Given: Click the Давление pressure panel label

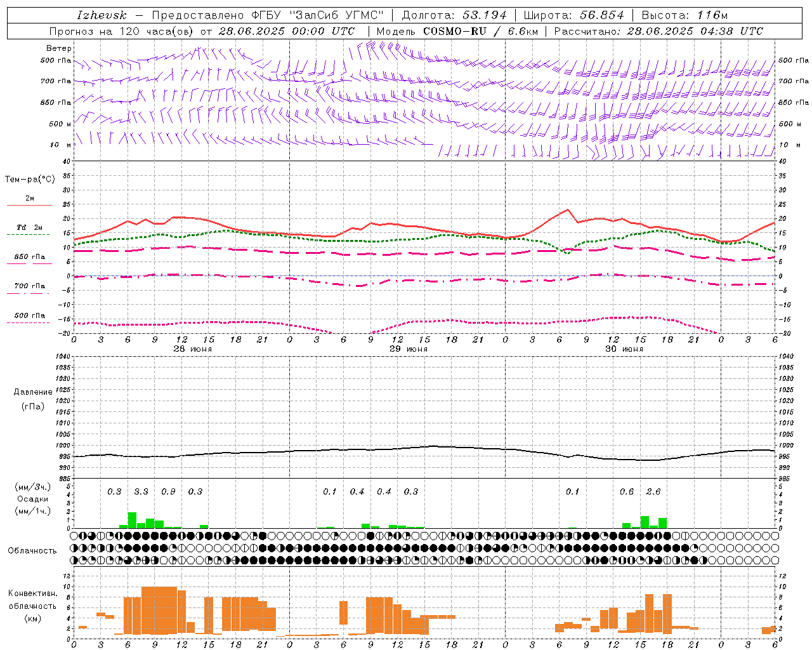Looking at the screenshot, I should [33, 392].
